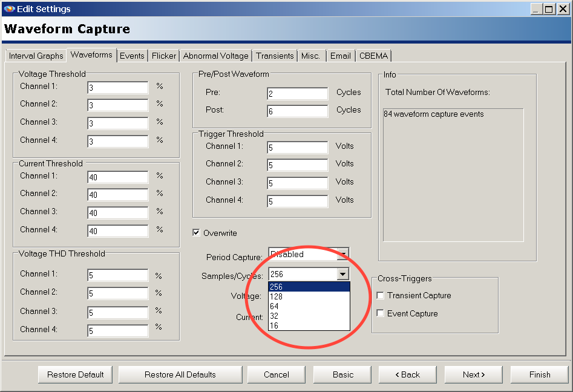Click the Next button

point(473,374)
